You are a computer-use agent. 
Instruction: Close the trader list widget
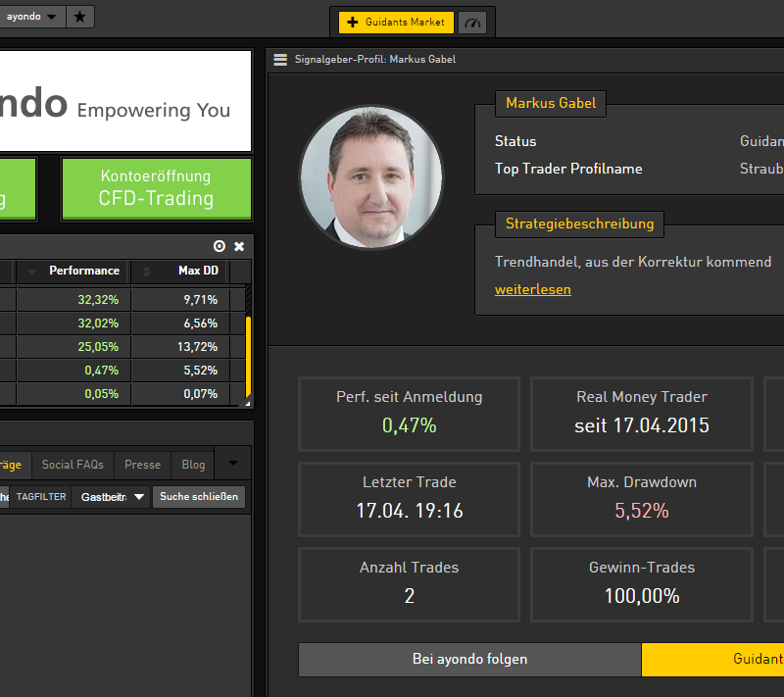click(239, 246)
